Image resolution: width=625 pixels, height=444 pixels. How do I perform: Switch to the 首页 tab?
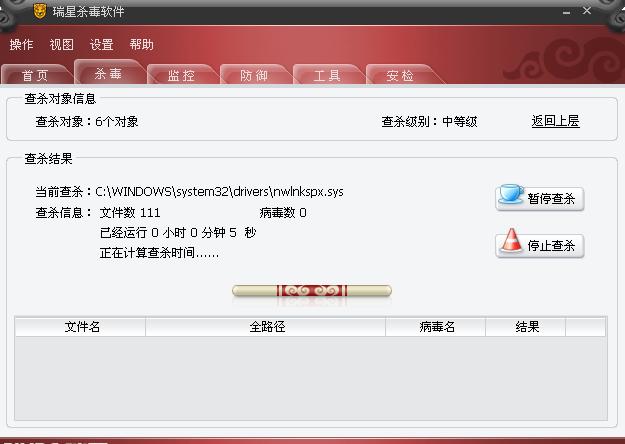point(36,75)
